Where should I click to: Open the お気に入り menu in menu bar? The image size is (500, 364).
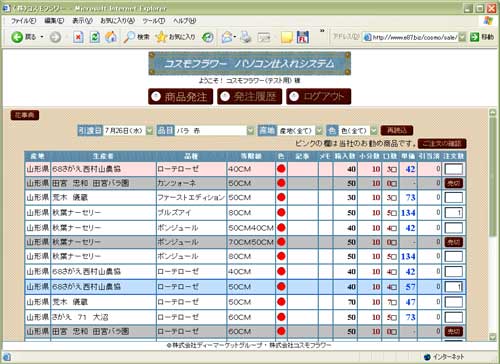117,21
